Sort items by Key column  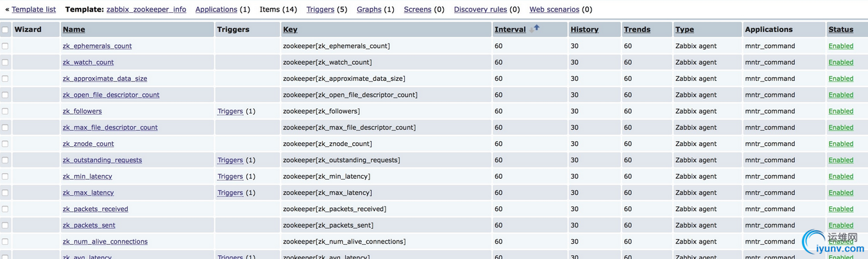click(x=290, y=29)
